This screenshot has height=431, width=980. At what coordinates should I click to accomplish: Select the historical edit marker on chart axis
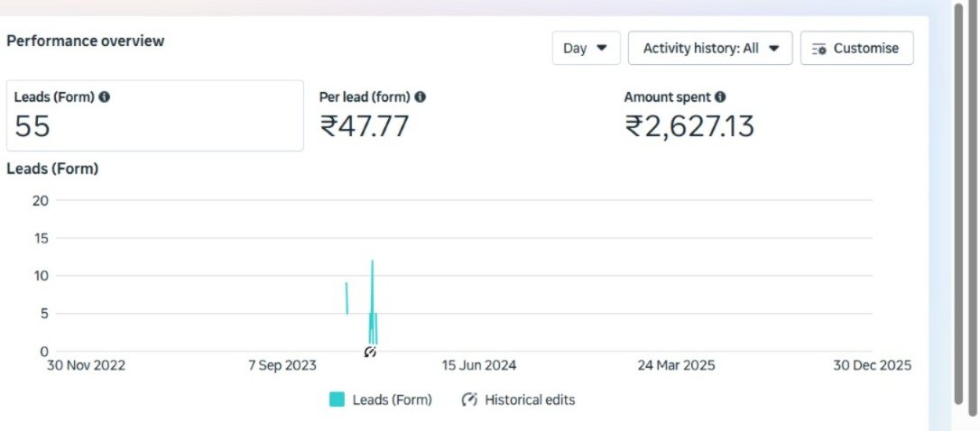pos(370,352)
